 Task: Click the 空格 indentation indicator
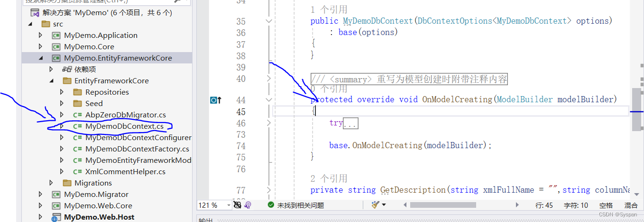(x=606, y=205)
